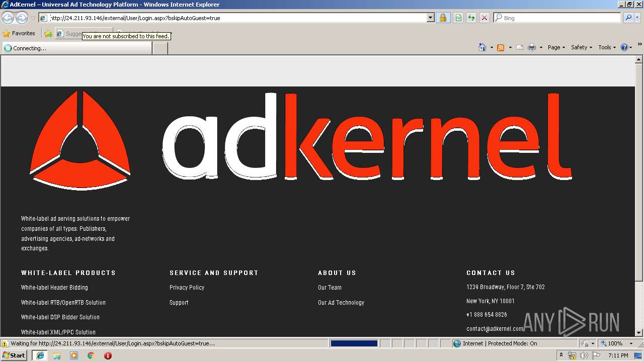Viewport: 644px width, 362px height.
Task: Open the Windows Explorer folder taskbar icon
Action: [57, 355]
